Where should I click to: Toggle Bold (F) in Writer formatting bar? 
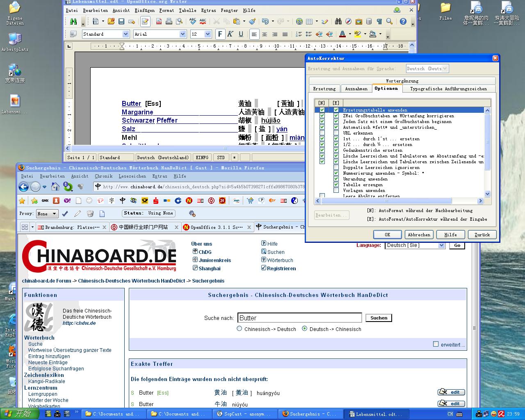point(220,34)
